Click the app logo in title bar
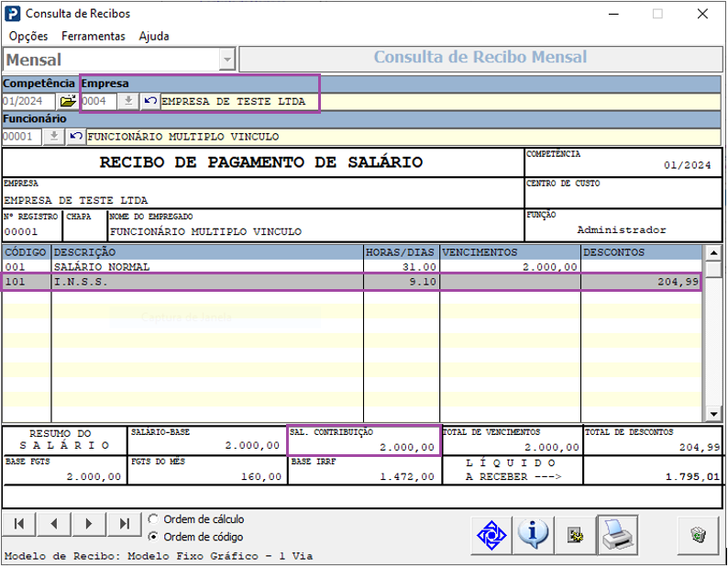The image size is (728, 568). (x=13, y=14)
